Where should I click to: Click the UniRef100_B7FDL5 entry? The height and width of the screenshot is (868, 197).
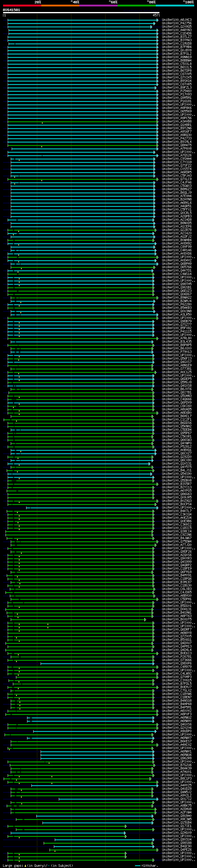coord(177,684)
